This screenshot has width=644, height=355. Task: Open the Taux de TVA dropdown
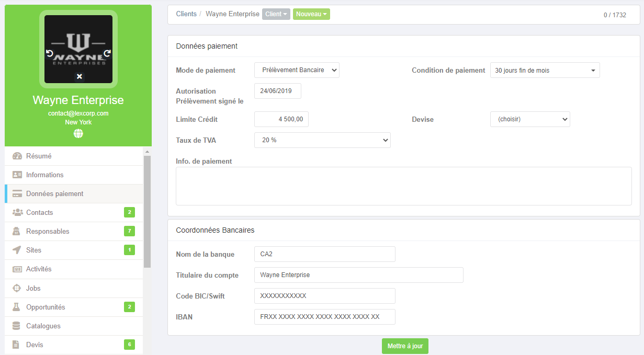coord(322,140)
